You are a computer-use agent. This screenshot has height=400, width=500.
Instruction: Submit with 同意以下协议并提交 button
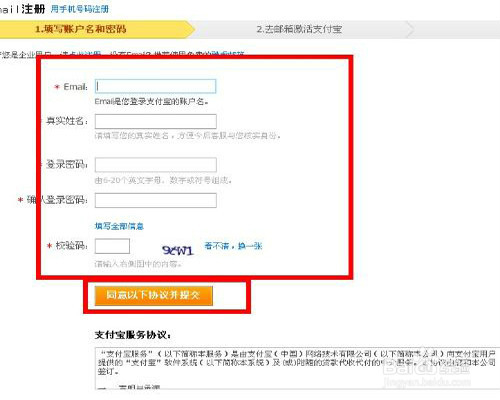tap(153, 295)
